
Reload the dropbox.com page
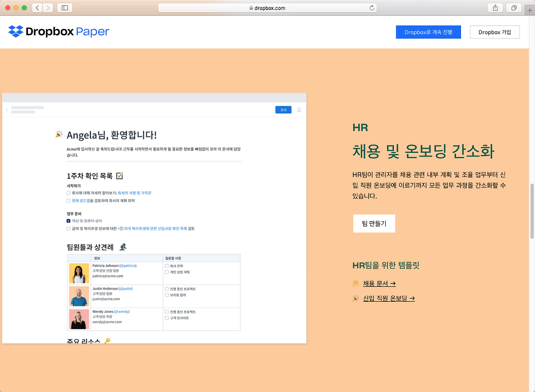click(372, 8)
